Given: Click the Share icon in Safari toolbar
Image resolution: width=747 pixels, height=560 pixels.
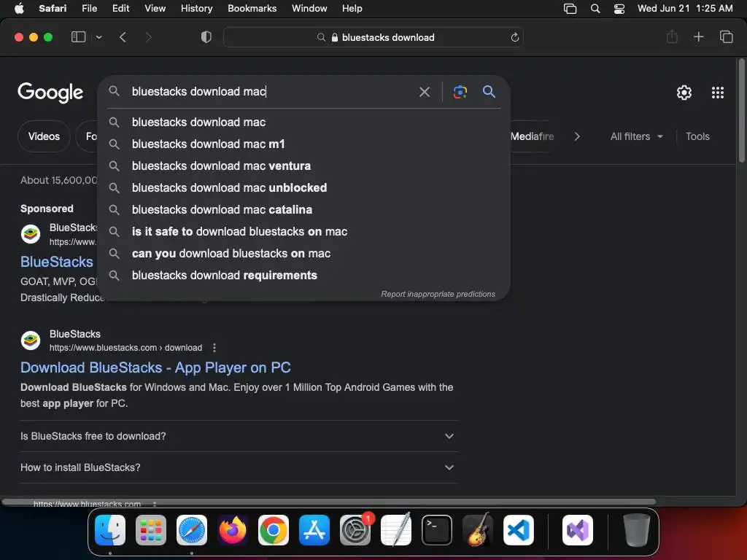Looking at the screenshot, I should (x=672, y=36).
